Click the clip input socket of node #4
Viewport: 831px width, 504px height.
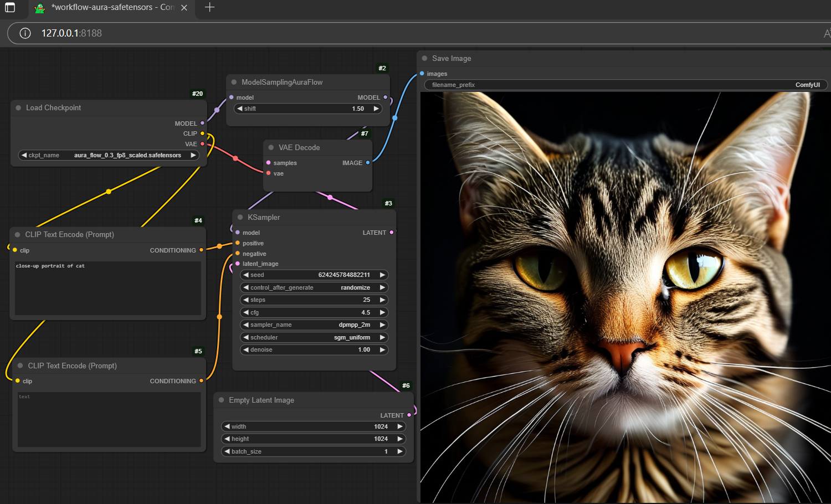click(x=15, y=250)
